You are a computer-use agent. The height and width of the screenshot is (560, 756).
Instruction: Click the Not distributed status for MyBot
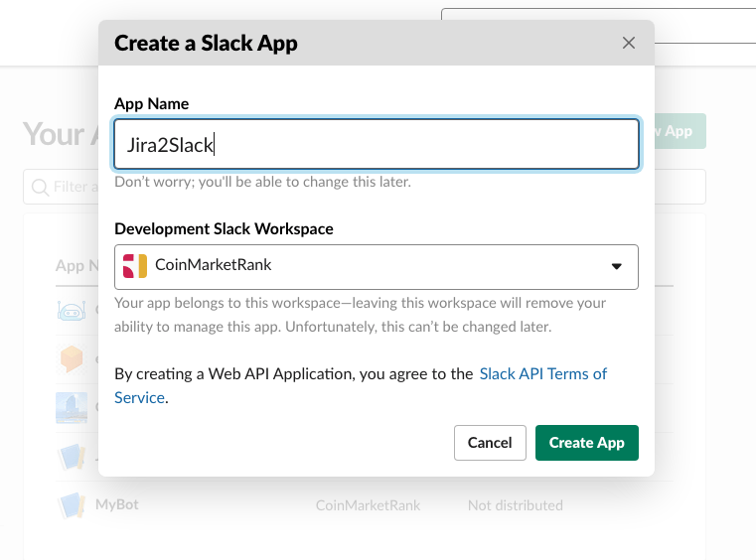[515, 505]
